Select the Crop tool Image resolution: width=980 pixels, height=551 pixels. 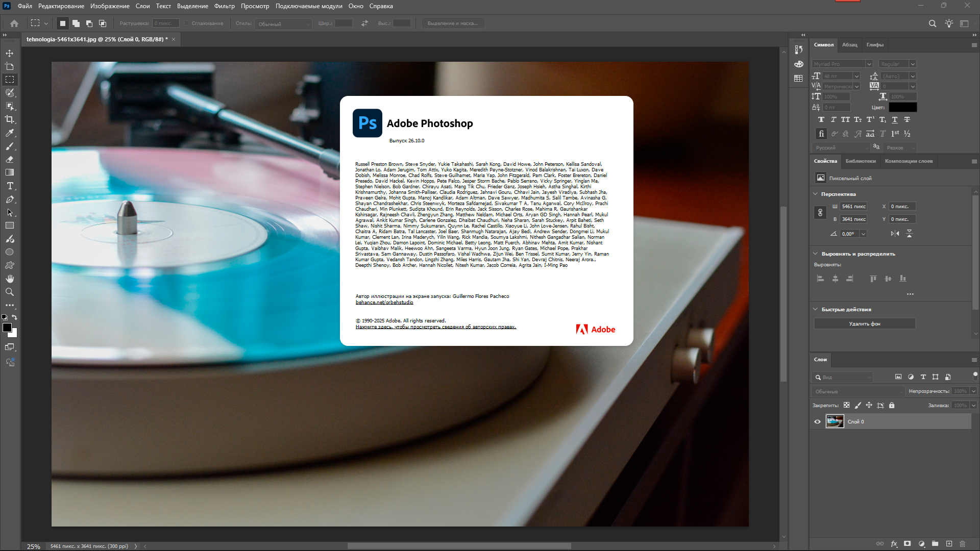pos(10,119)
